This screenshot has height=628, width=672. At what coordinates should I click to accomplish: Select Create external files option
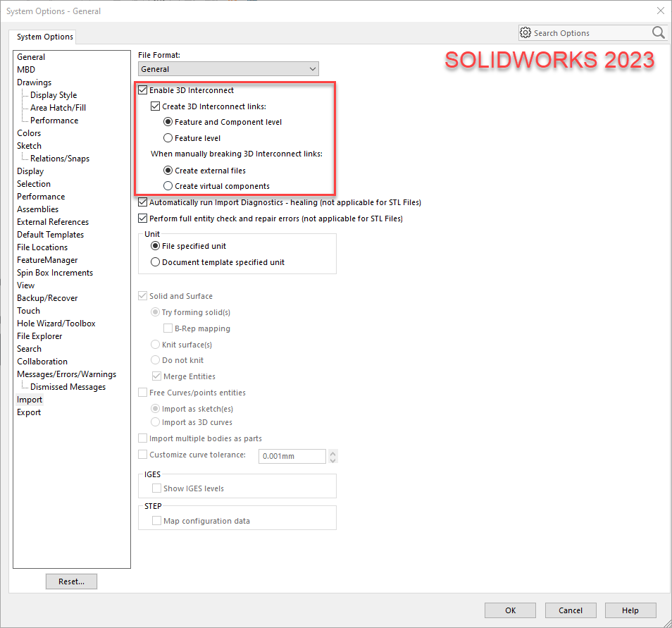tap(168, 171)
